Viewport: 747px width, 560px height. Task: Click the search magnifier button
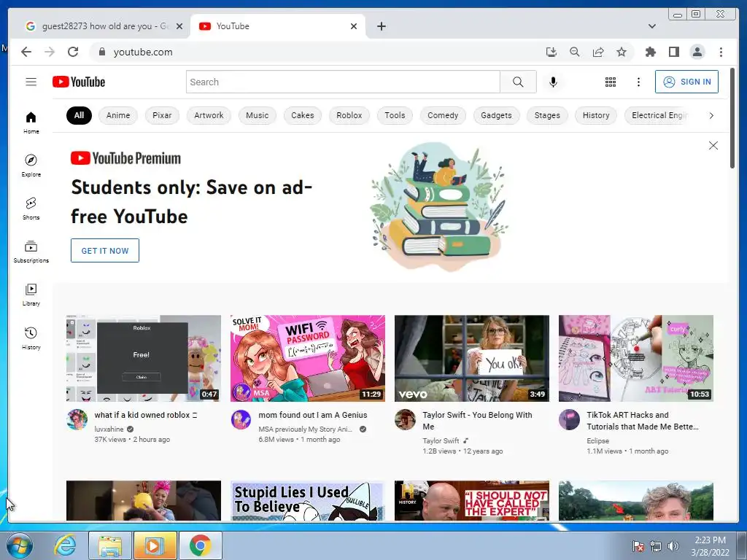(518, 82)
